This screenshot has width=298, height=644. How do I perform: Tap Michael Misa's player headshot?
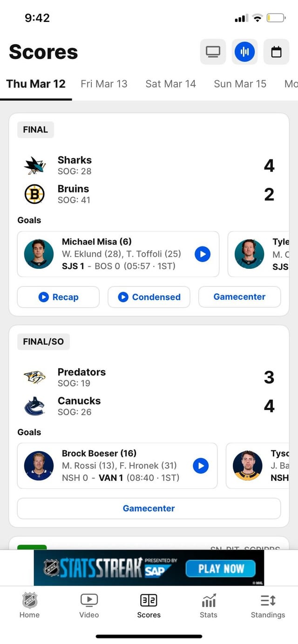[39, 254]
